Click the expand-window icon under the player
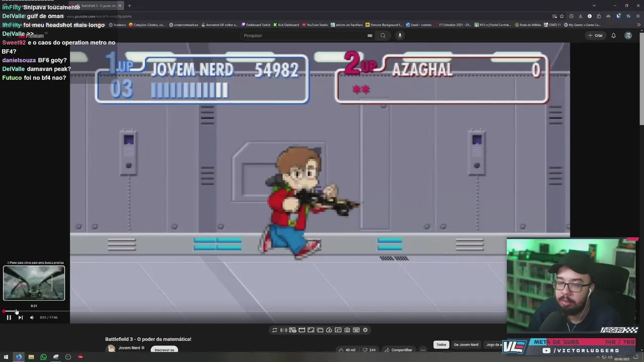The height and width of the screenshot is (362, 644). tap(311, 330)
